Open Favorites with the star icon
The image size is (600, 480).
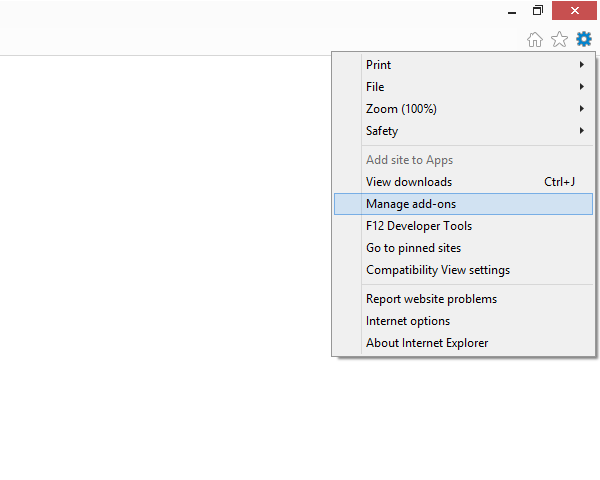pos(559,39)
